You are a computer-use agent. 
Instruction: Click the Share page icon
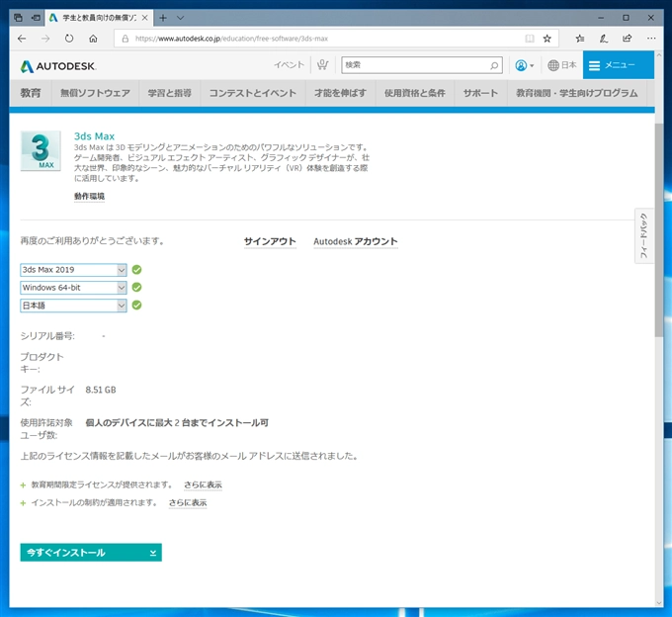pos(627,39)
